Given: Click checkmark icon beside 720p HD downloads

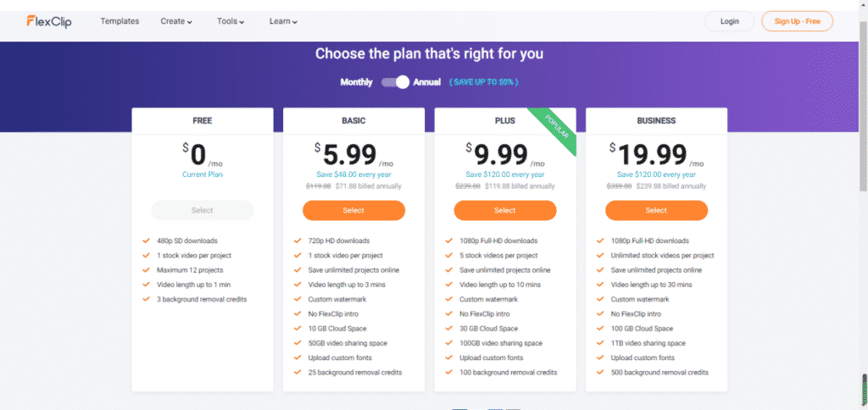Looking at the screenshot, I should 298,241.
